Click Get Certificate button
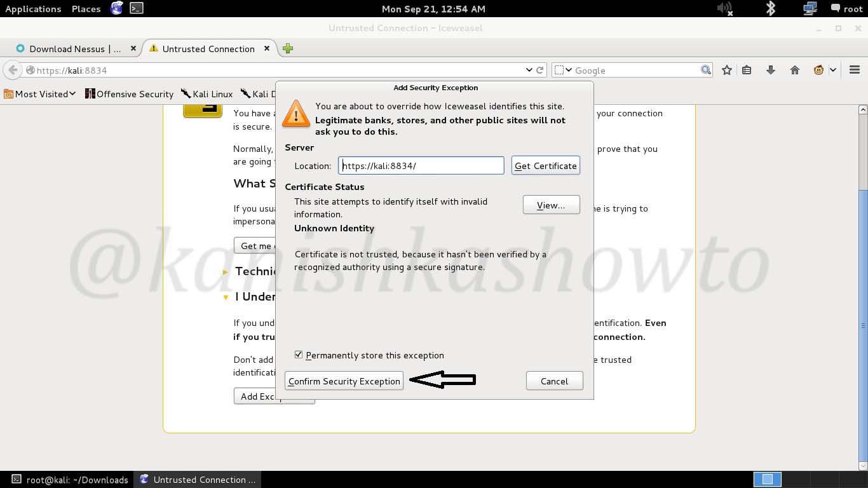Viewport: 868px width, 488px height. [545, 166]
